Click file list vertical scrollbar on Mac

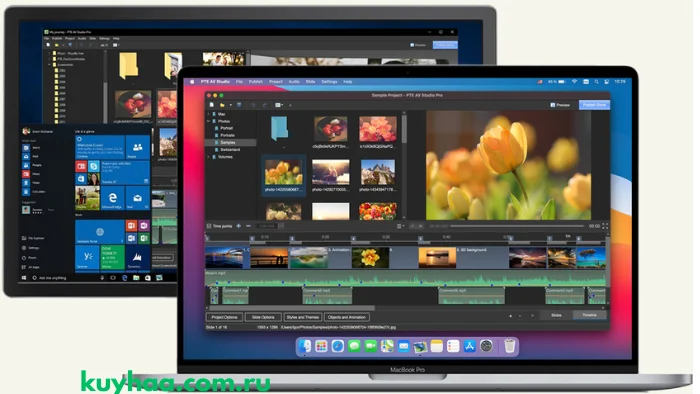pyautogui.click(x=404, y=129)
